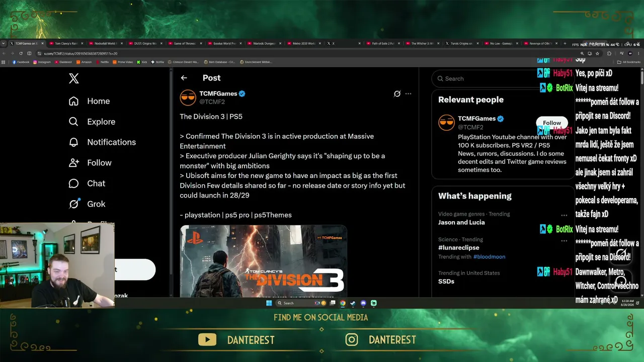This screenshot has height=362, width=644.
Task: Open the #bloodmoon trending link
Action: 489,257
